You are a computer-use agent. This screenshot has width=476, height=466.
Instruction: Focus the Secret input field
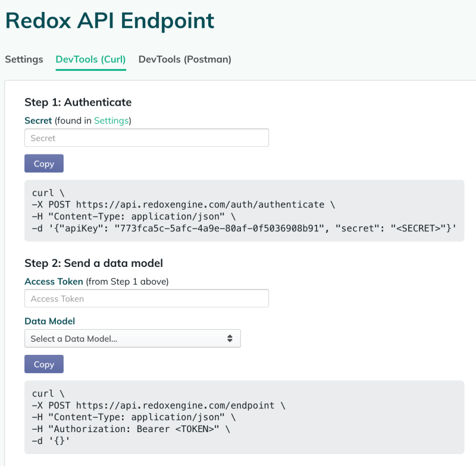coord(146,138)
